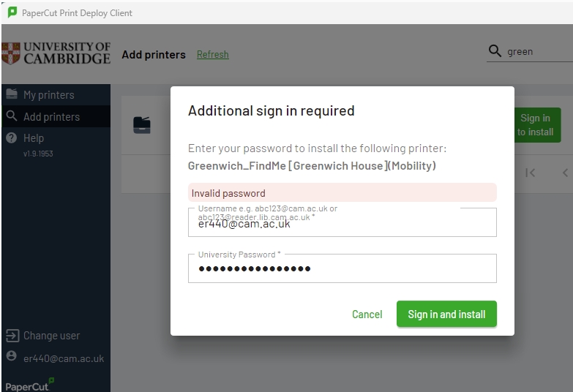Image resolution: width=573 pixels, height=392 pixels.
Task: Open My printers in the sidebar
Action: (x=48, y=94)
